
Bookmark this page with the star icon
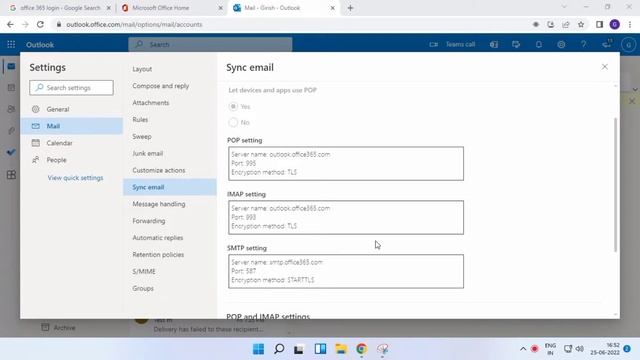click(581, 24)
